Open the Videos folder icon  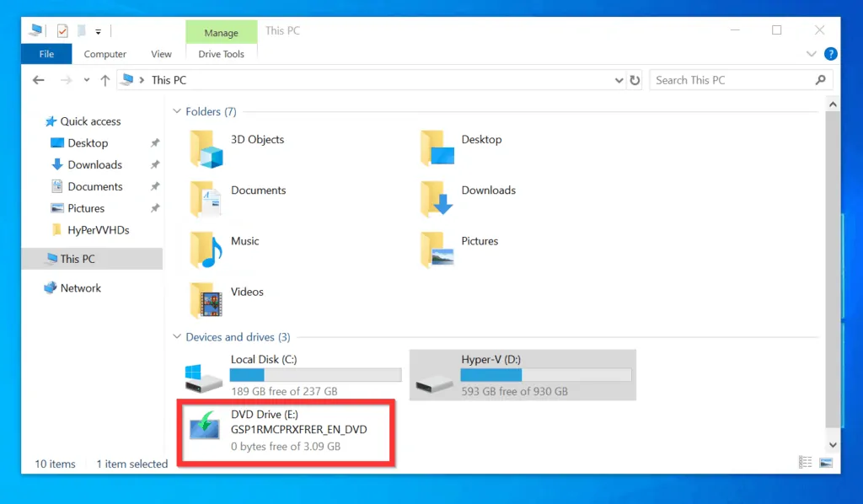(206, 301)
